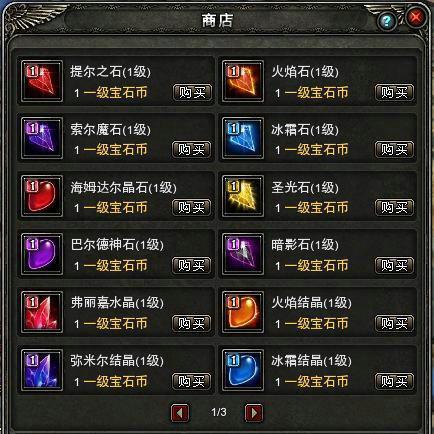Screen dimensions: 434x434
Task: Select the 冰霜结晶 blue crystal icon
Action: [243, 370]
